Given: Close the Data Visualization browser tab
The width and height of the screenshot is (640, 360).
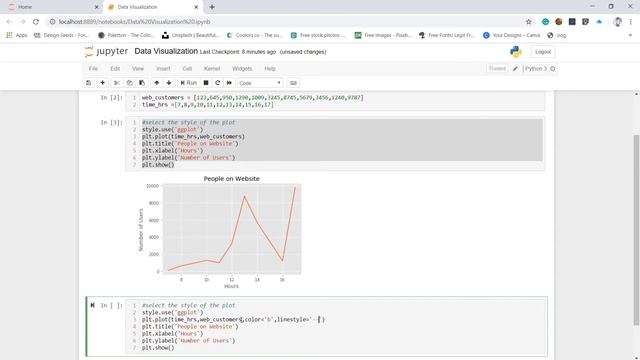Looking at the screenshot, I should click(196, 7).
